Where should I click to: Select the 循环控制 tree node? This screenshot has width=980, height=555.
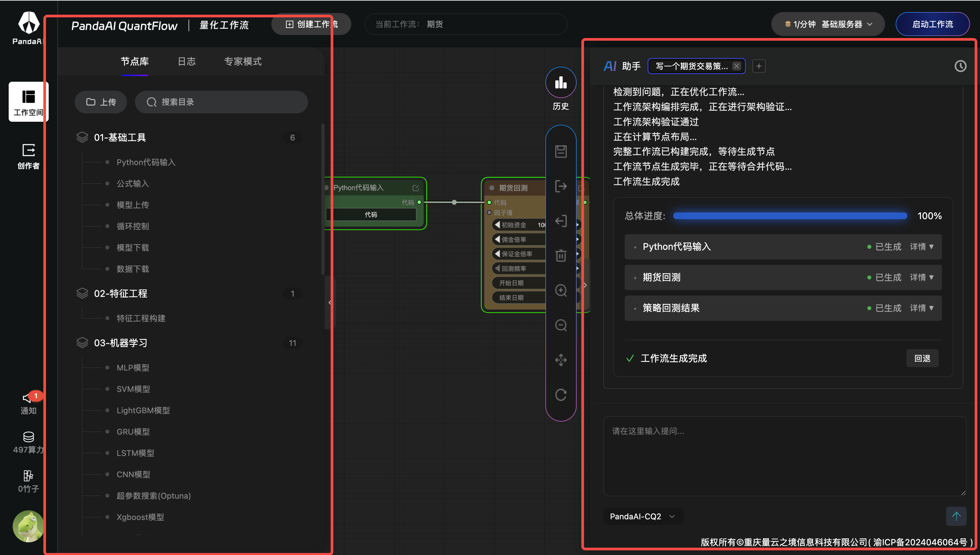click(133, 226)
